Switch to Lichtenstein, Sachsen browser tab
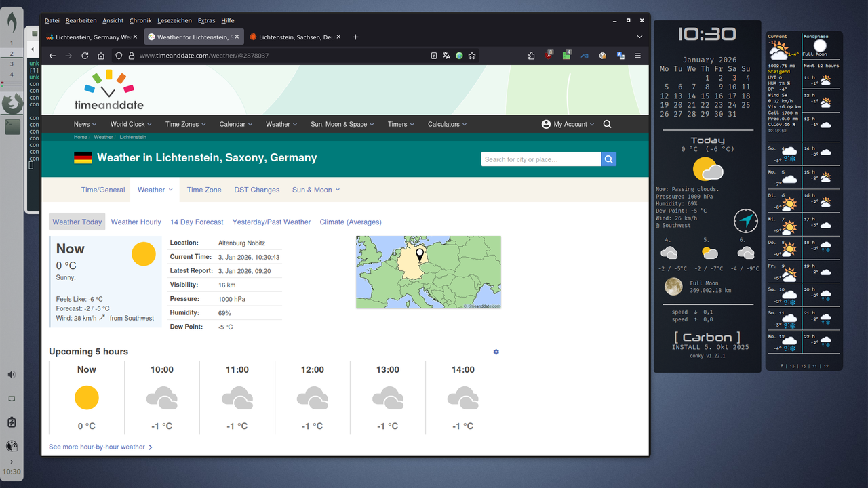The height and width of the screenshot is (488, 868). (x=295, y=37)
